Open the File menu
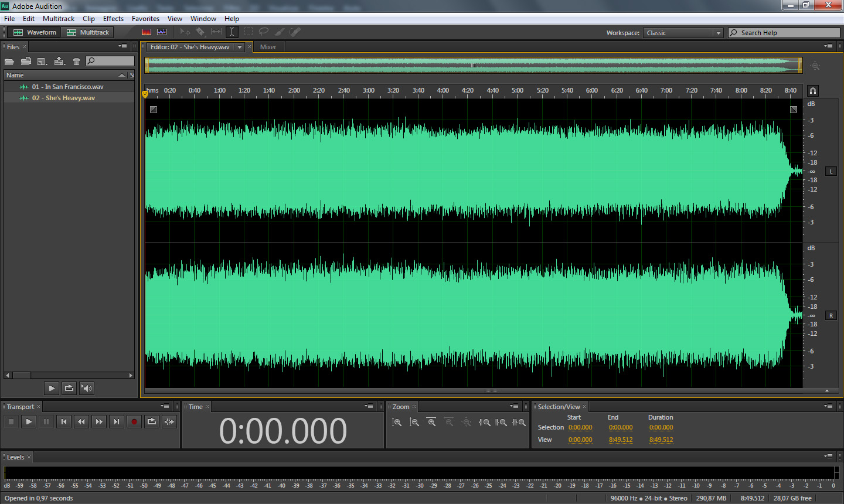Image resolution: width=844 pixels, height=504 pixels. pyautogui.click(x=9, y=19)
